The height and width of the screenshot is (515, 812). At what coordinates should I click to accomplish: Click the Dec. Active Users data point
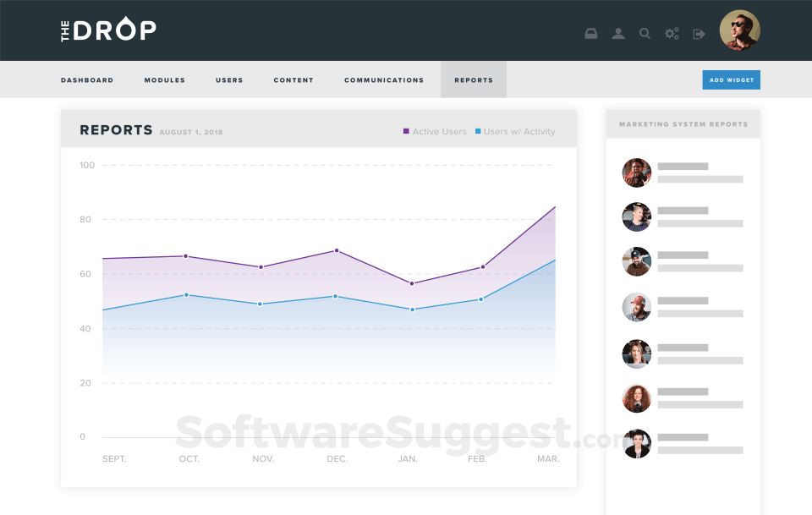click(337, 250)
